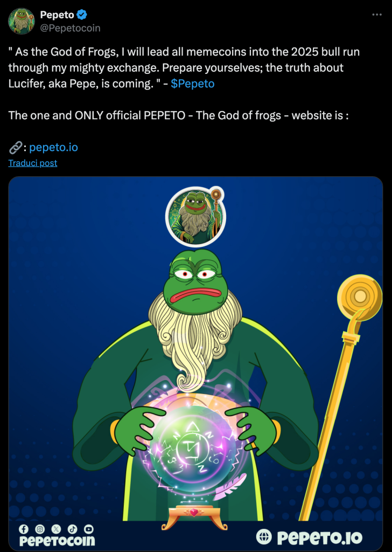Screen dimensions: 392x552
Task: Click the PEPETO.IO text in the image
Action: tap(319, 537)
